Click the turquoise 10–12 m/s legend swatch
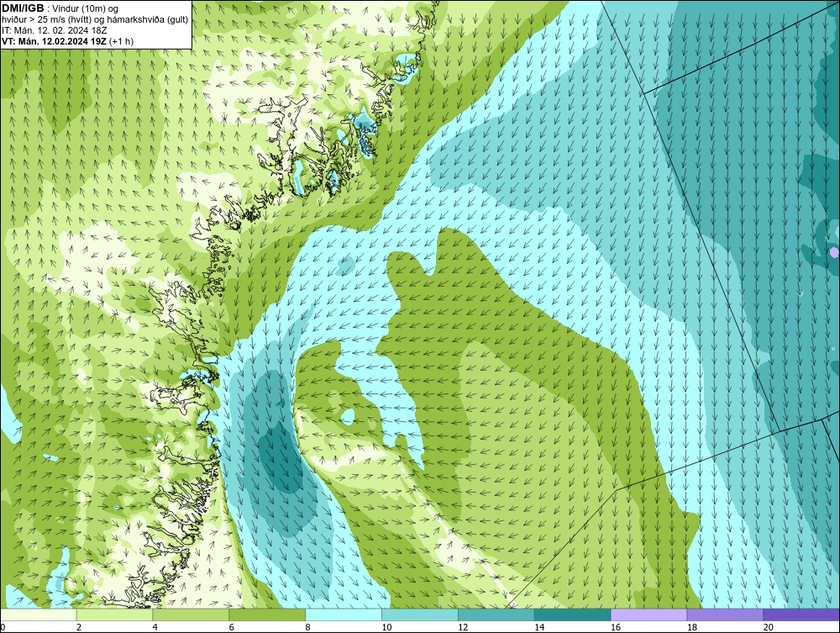The height and width of the screenshot is (633, 840). [x=420, y=615]
